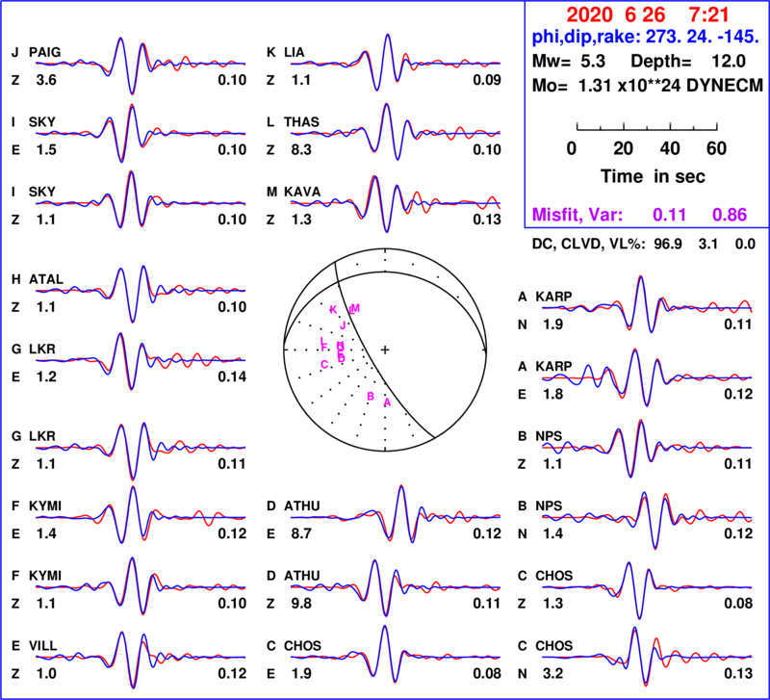The height and width of the screenshot is (700, 770).
Task: Click the 40 label on the time scale
Action: point(670,148)
